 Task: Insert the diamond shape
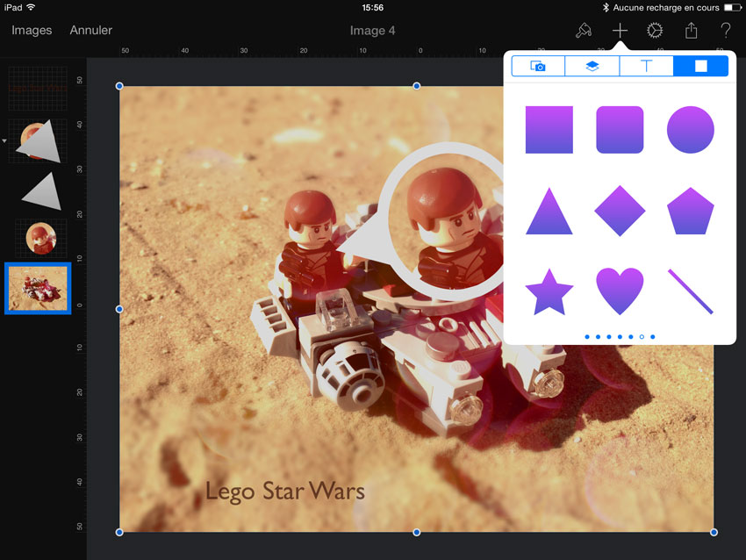tap(620, 211)
